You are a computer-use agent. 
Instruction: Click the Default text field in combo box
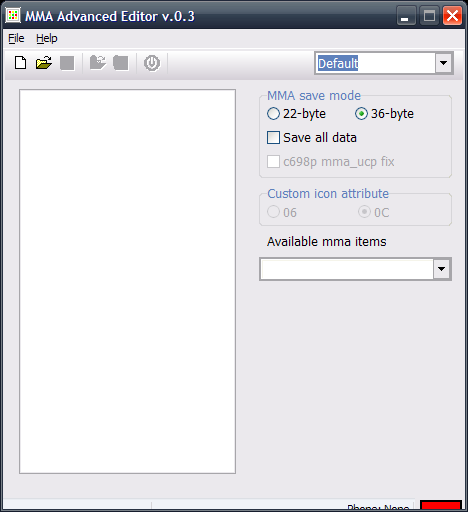[376, 63]
